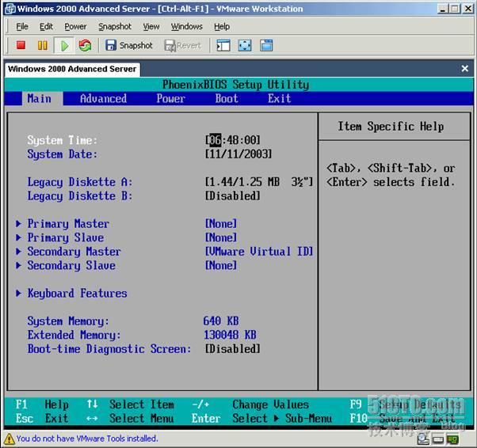Click the VMware icon in the title bar

10,9
